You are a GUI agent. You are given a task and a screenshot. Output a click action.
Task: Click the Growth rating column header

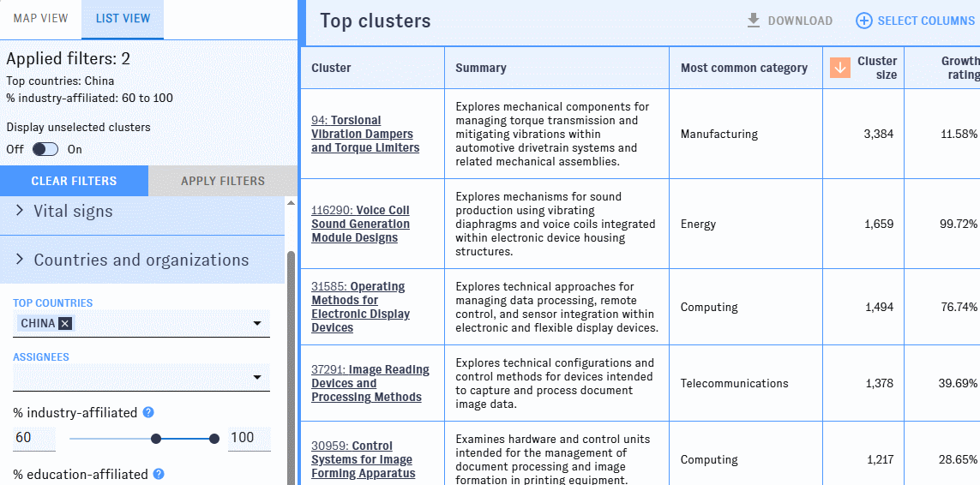tap(960, 68)
